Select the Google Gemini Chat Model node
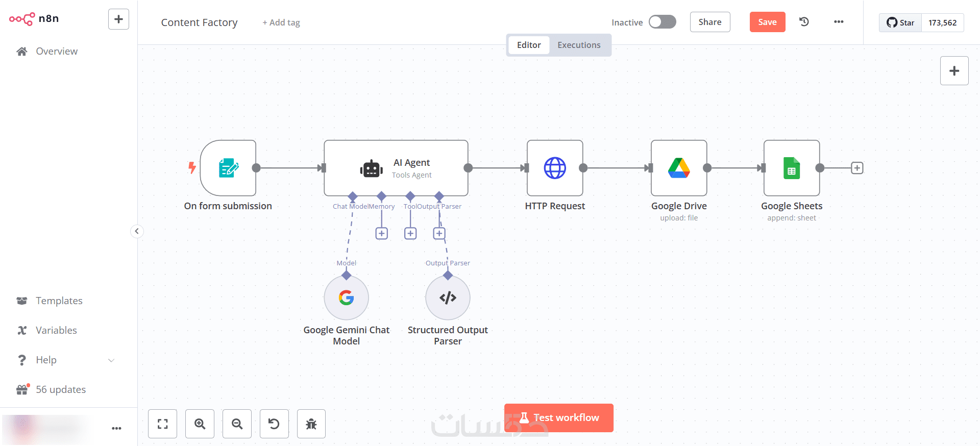This screenshot has width=980, height=446. pyautogui.click(x=346, y=298)
